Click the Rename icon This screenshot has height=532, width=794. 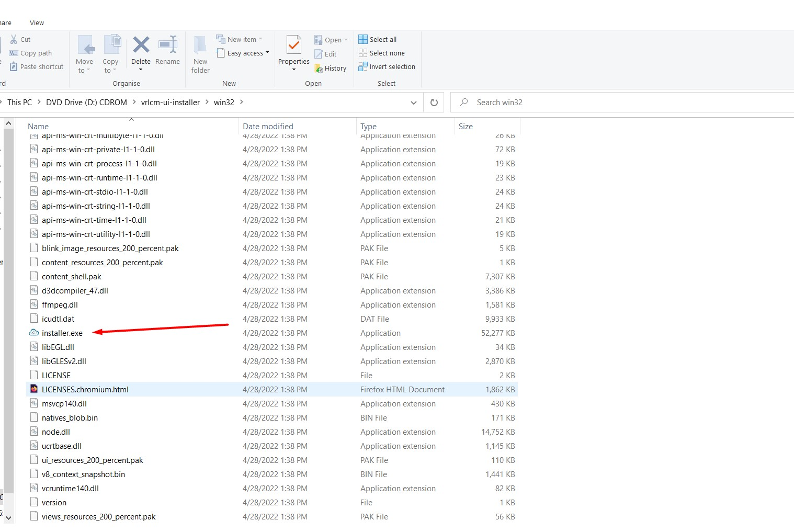[167, 45]
